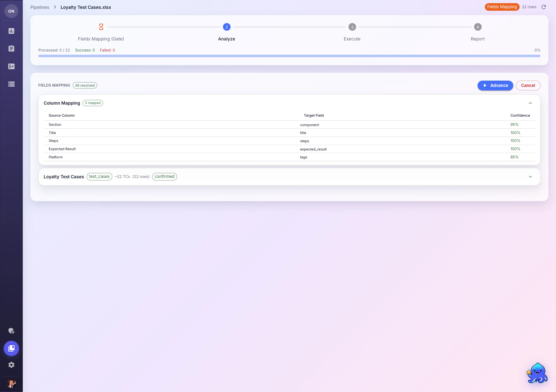The image size is (556, 392).
Task: Open the checklist icon in sidebar
Action: [x=11, y=66]
